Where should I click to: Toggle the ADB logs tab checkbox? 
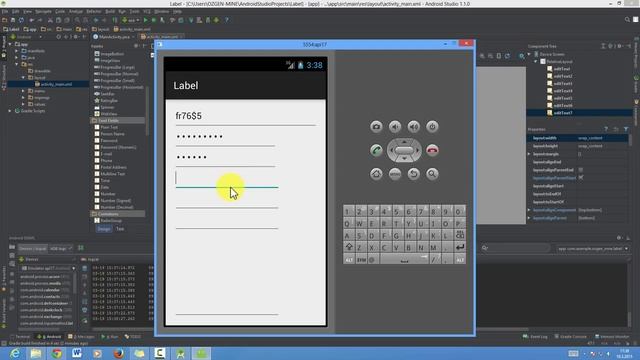point(70,248)
